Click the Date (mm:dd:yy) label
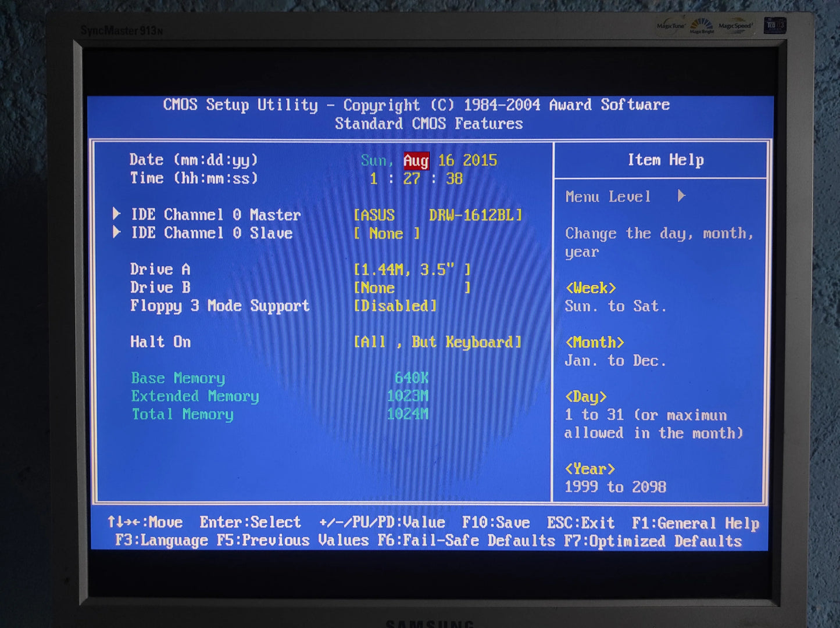Image resolution: width=840 pixels, height=628 pixels. [x=194, y=160]
